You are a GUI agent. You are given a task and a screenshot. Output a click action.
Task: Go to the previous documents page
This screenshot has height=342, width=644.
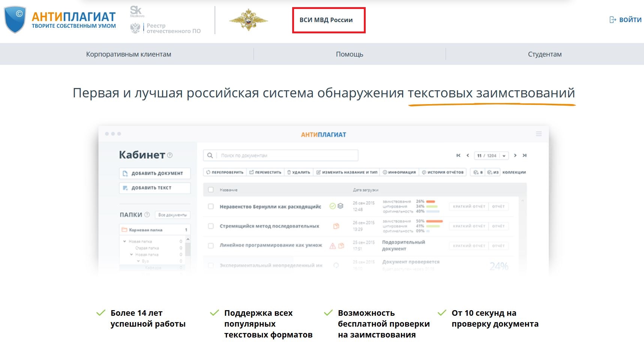coord(468,155)
